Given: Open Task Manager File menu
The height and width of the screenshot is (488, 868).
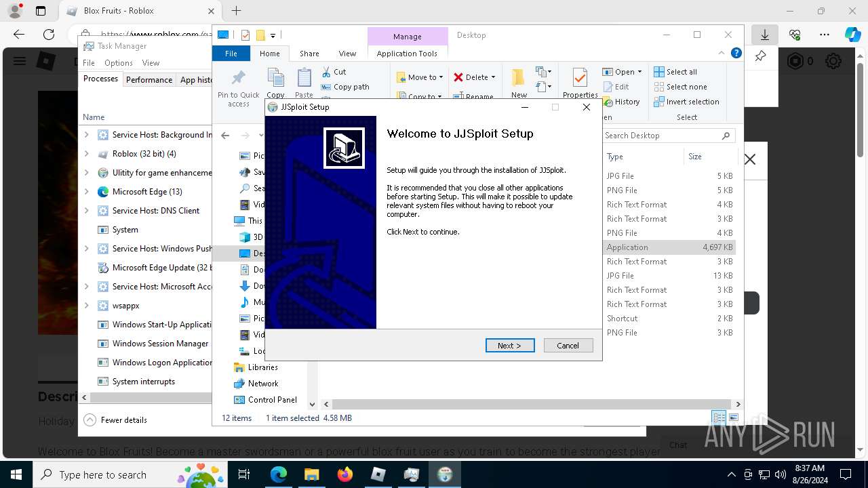Looking at the screenshot, I should (89, 63).
